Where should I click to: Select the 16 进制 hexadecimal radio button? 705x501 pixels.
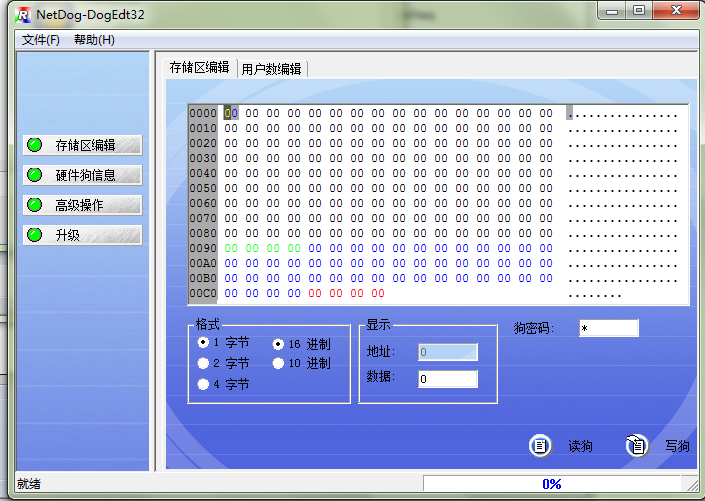point(278,344)
